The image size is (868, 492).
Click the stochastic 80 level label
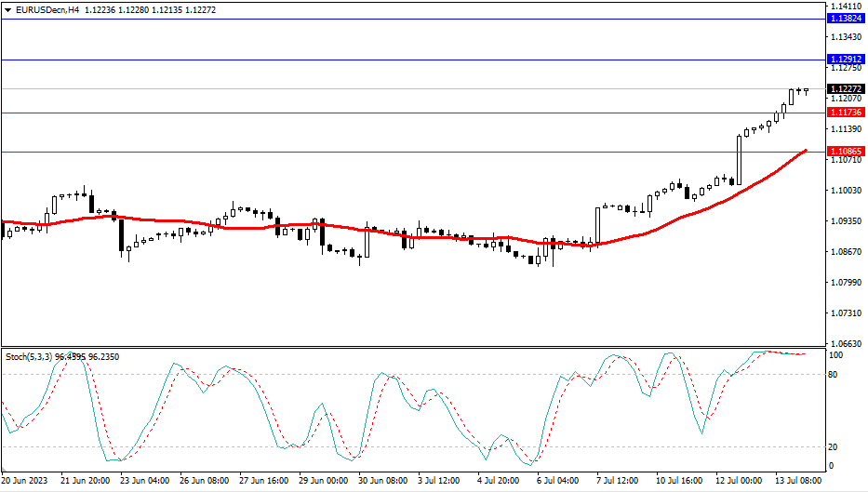834,375
